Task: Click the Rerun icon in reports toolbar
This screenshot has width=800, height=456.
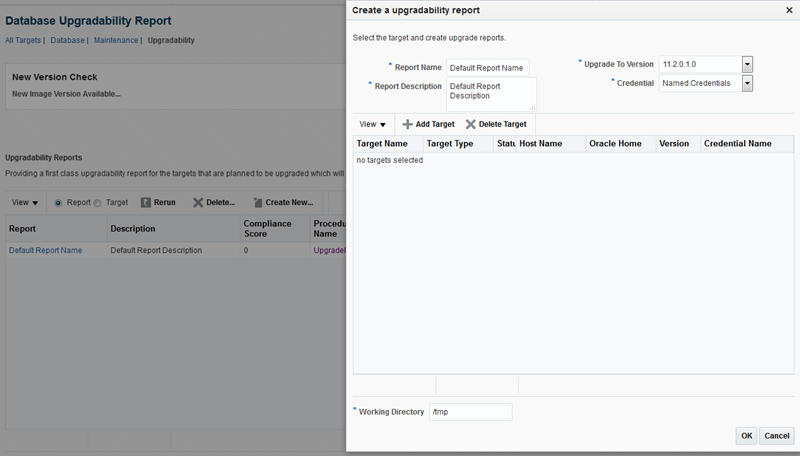Action: coord(146,202)
